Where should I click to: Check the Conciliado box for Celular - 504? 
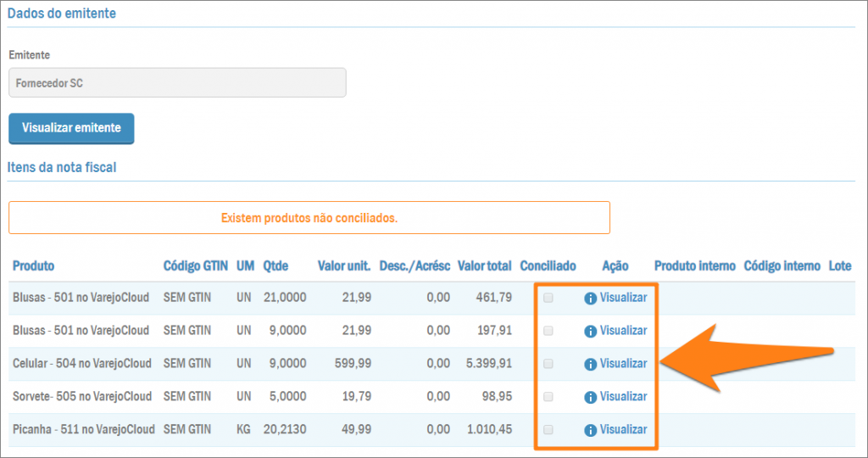(x=548, y=364)
